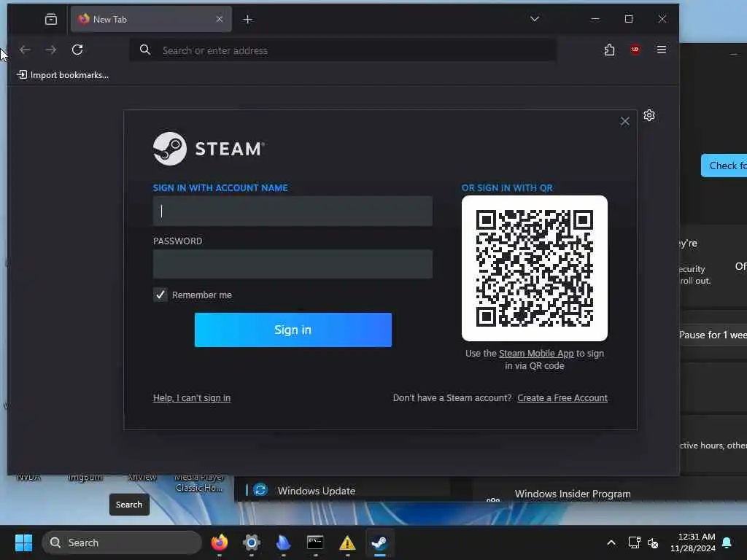Open the yellow warning triangle taskbar icon

347,542
